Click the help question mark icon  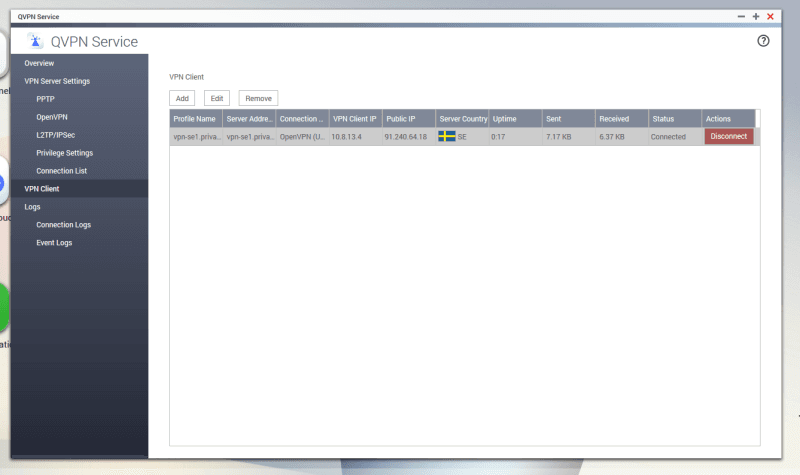764,41
